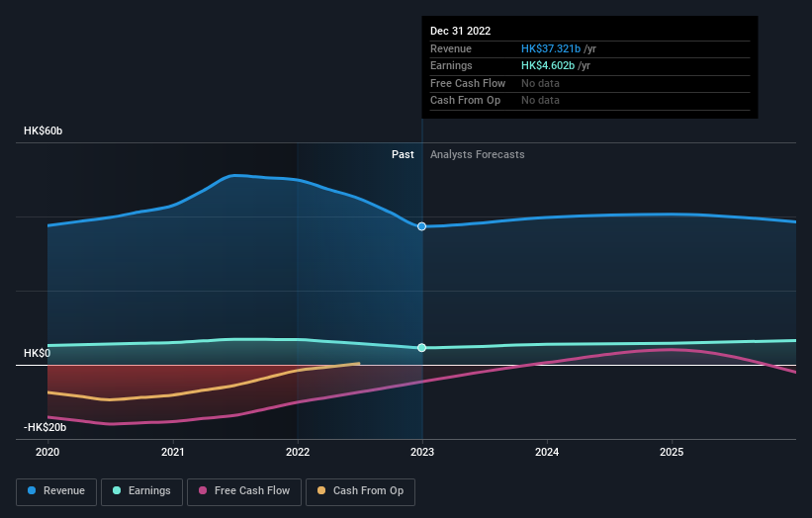Click the 2025 x-axis label
The width and height of the screenshot is (812, 518).
click(x=672, y=453)
